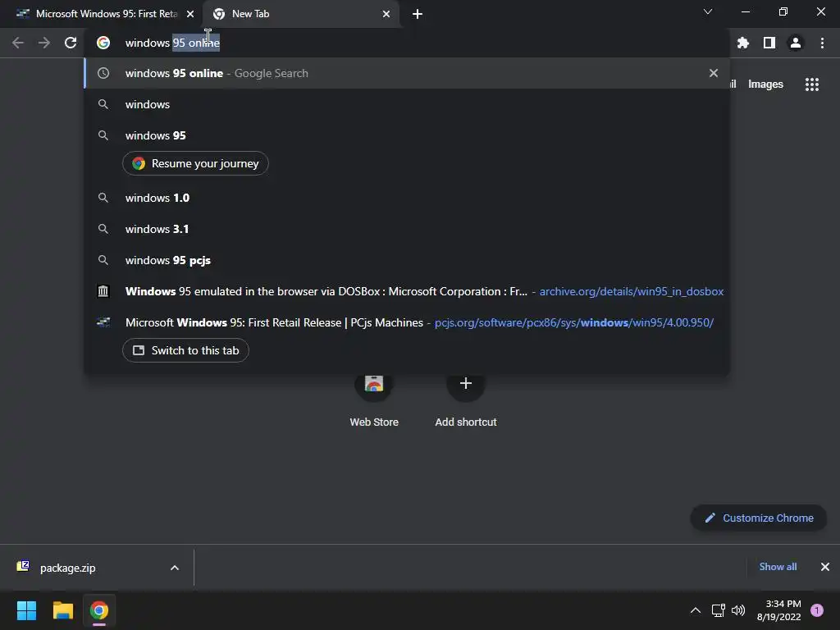Show hidden system tray icons
This screenshot has width=840, height=630.
[696, 610]
